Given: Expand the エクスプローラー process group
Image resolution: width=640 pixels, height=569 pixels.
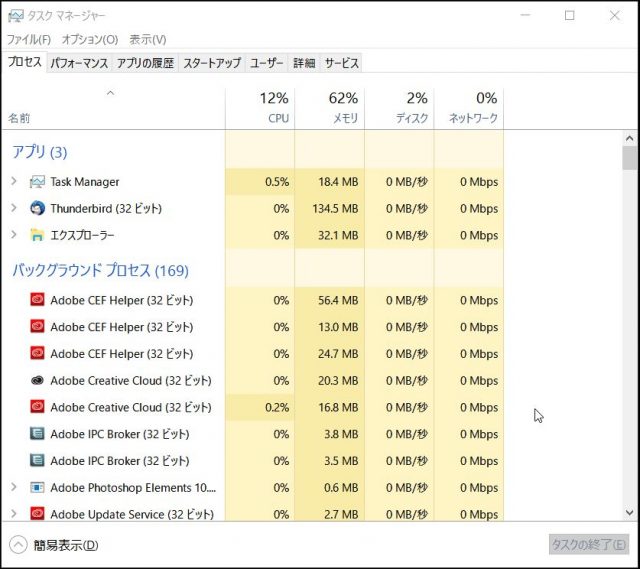Looking at the screenshot, I should (14, 236).
